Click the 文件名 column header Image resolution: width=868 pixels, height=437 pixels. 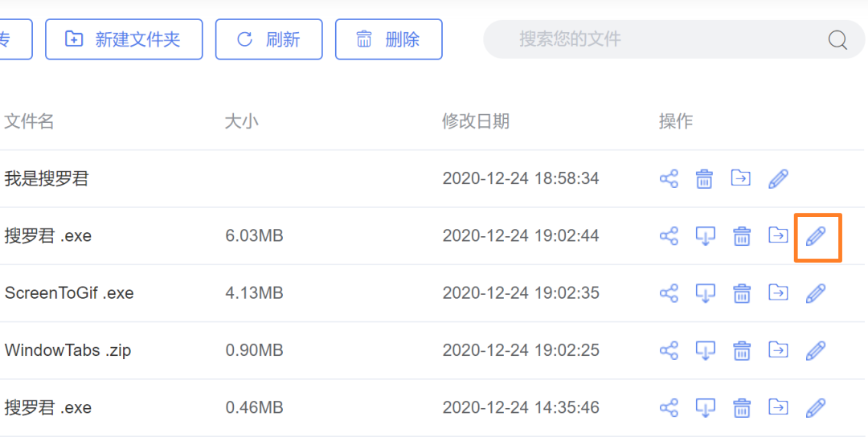(29, 121)
